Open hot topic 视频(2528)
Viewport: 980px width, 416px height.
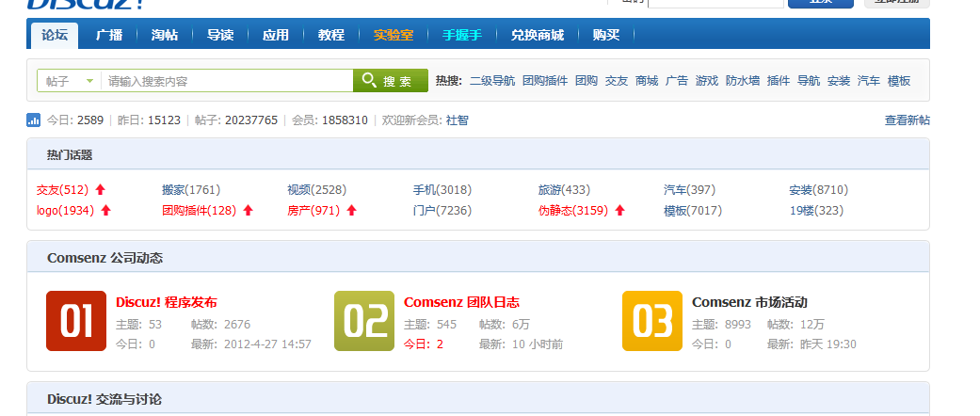(317, 190)
